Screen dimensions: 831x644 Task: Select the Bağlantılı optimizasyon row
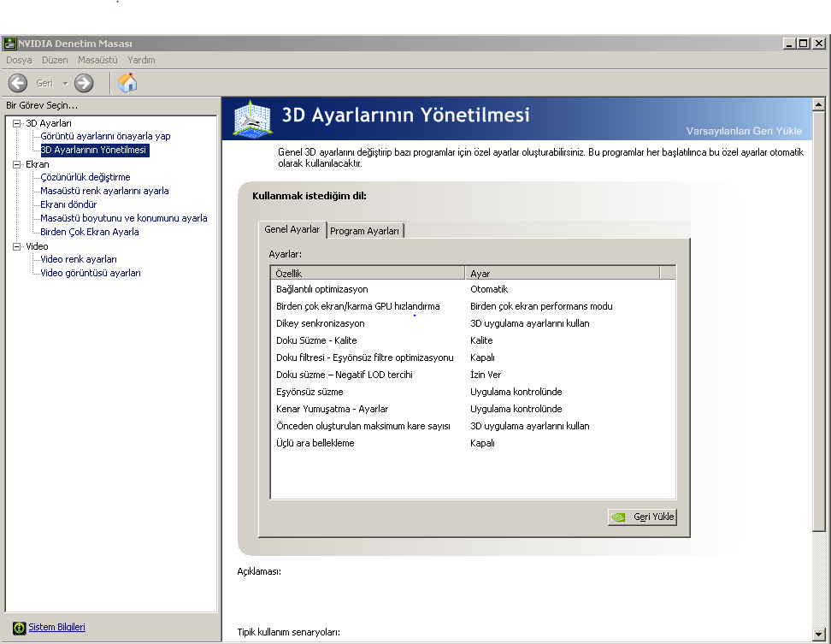coord(473,289)
